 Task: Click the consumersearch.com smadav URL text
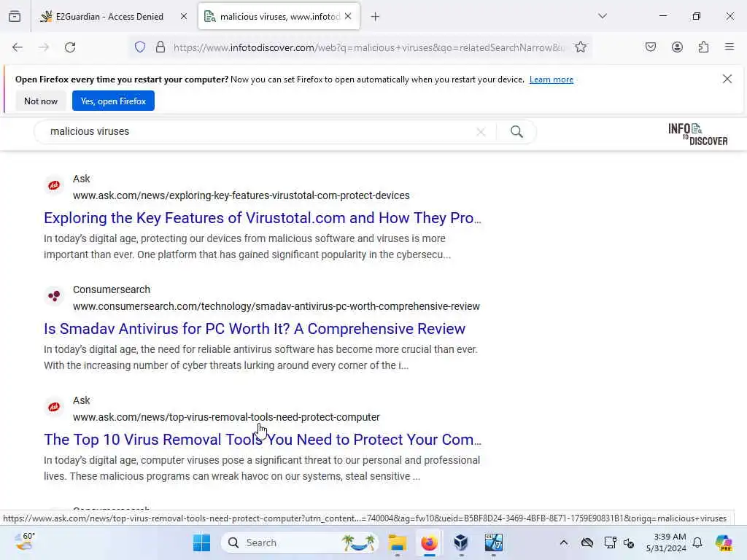tap(276, 307)
